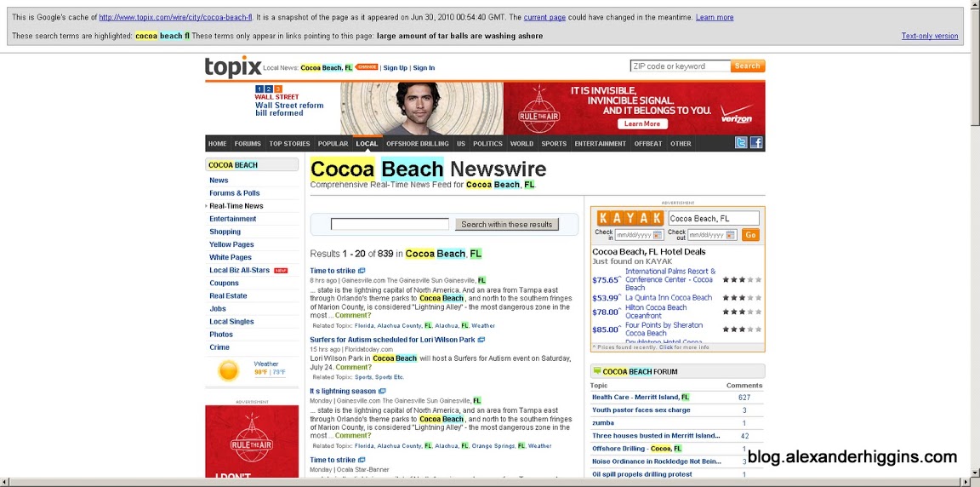Click the orange Search button

point(748,66)
